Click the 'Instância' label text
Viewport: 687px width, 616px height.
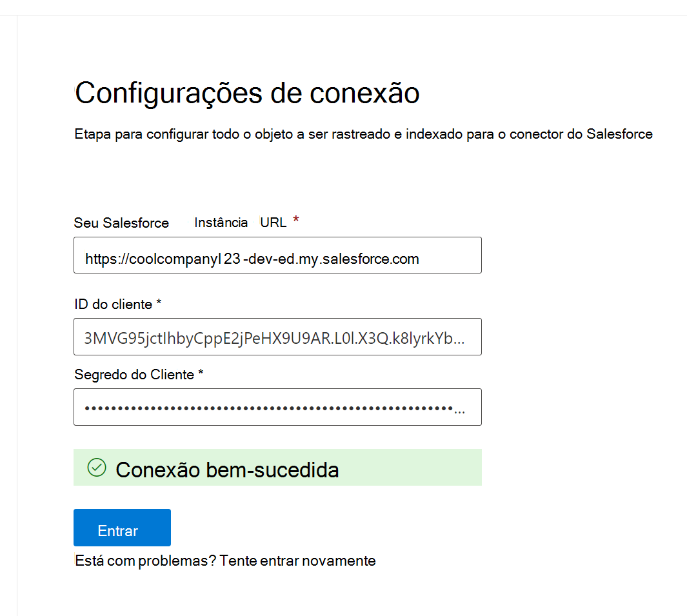(x=221, y=222)
